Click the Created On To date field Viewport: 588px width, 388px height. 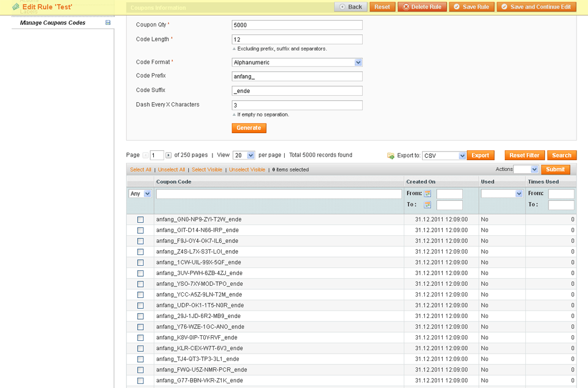click(x=450, y=205)
